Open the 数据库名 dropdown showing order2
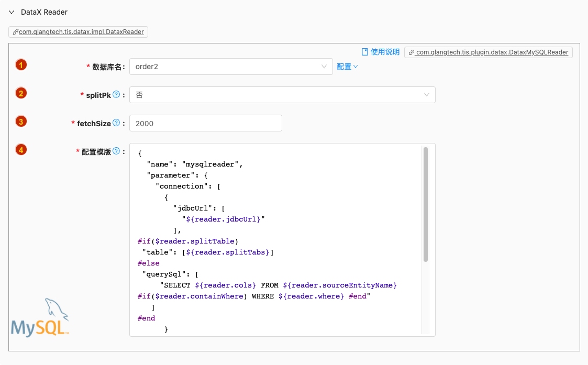 [230, 67]
